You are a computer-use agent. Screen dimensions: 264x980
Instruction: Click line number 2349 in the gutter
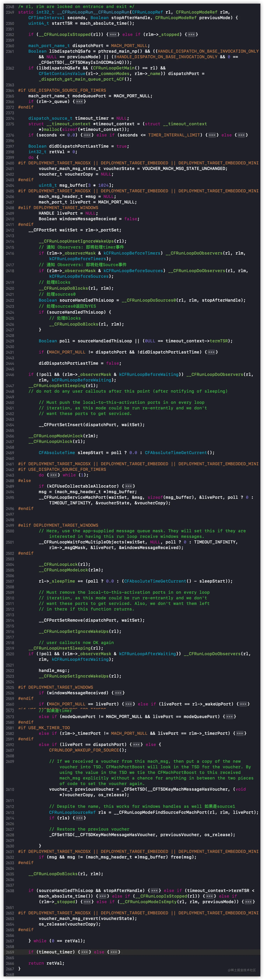pos(10,12)
